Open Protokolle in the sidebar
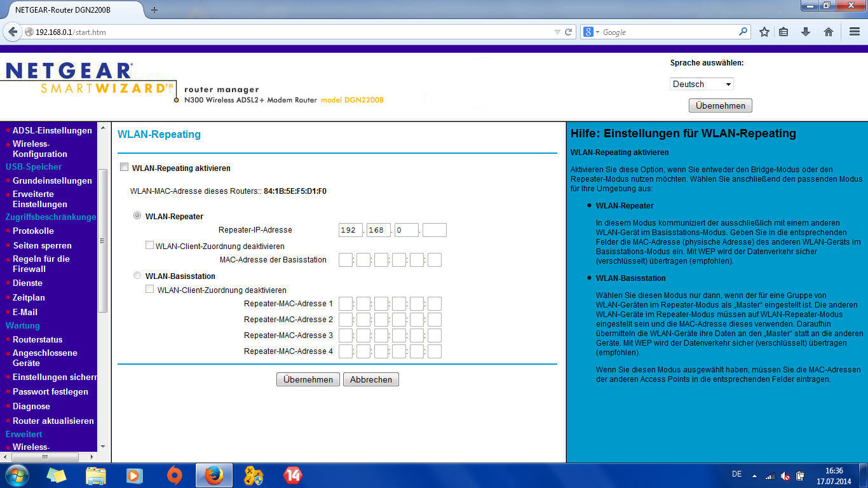This screenshot has width=868, height=488. (x=33, y=231)
